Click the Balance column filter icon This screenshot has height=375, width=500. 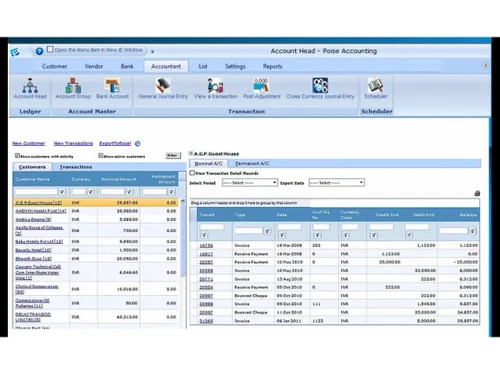472,231
